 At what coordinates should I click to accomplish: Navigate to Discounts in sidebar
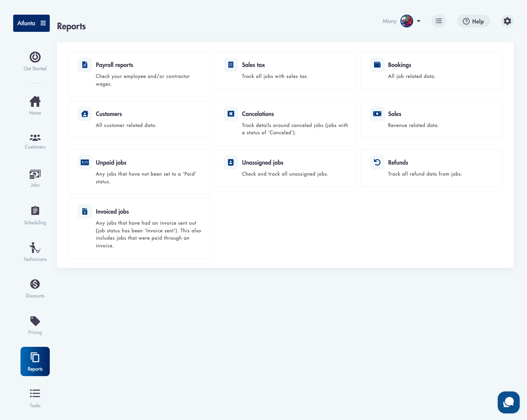pyautogui.click(x=35, y=288)
